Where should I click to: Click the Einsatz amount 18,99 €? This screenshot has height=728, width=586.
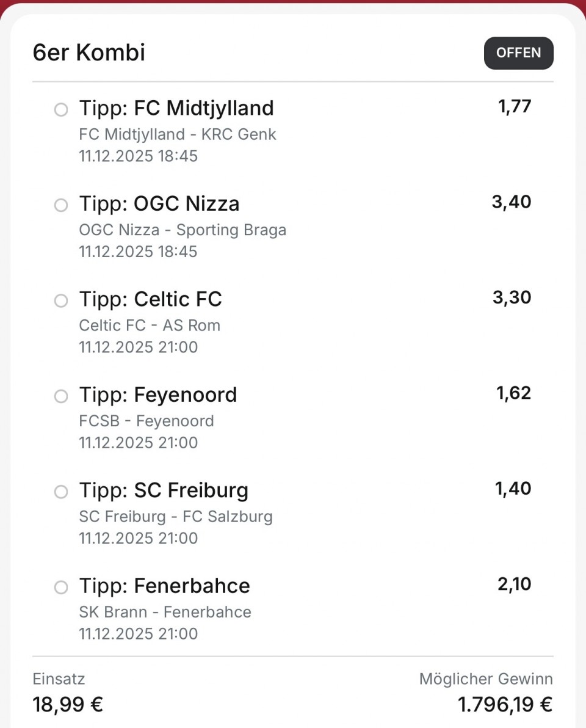point(68,704)
